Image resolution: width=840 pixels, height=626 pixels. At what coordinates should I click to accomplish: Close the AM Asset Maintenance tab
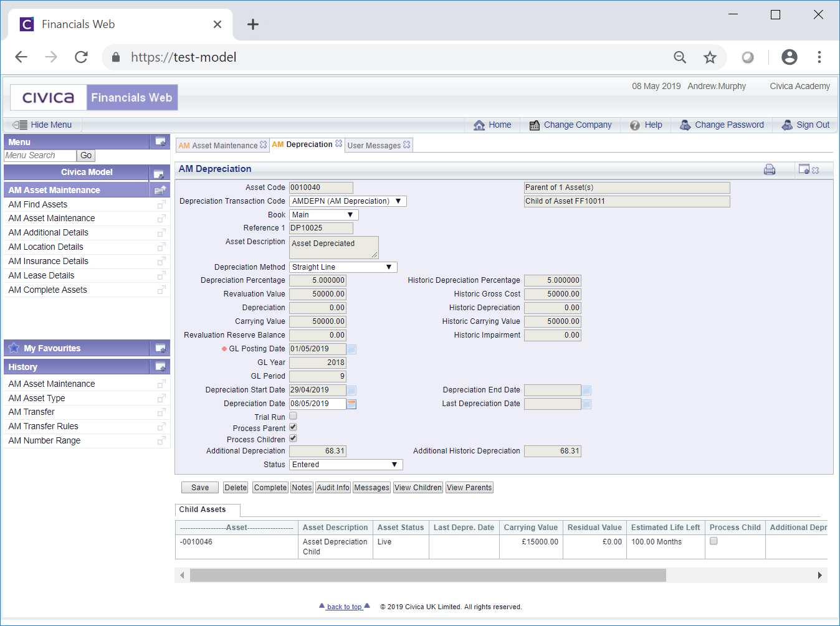(x=264, y=145)
